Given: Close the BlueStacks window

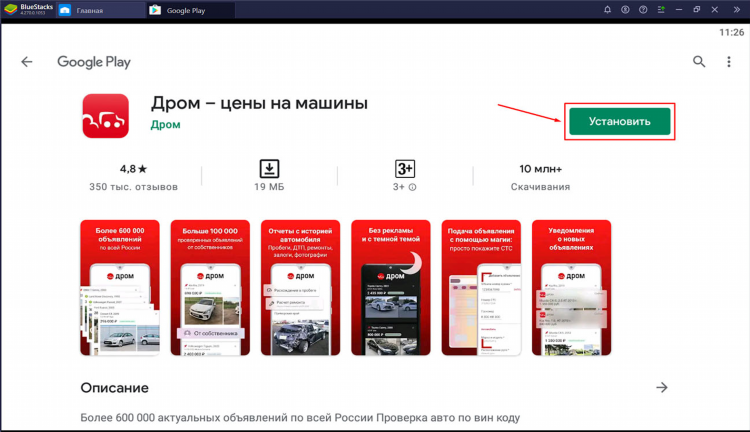Looking at the screenshot, I should point(715,10).
